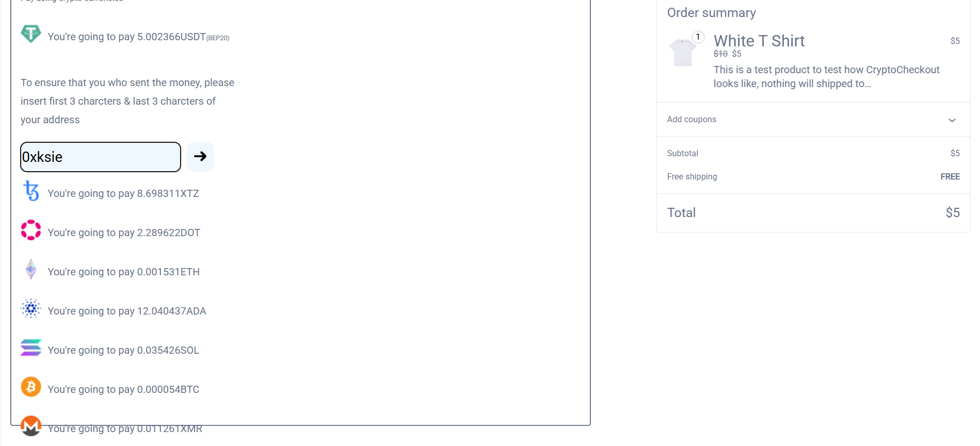The image size is (980, 446).
Task: Click the address characters input field
Action: point(101,157)
